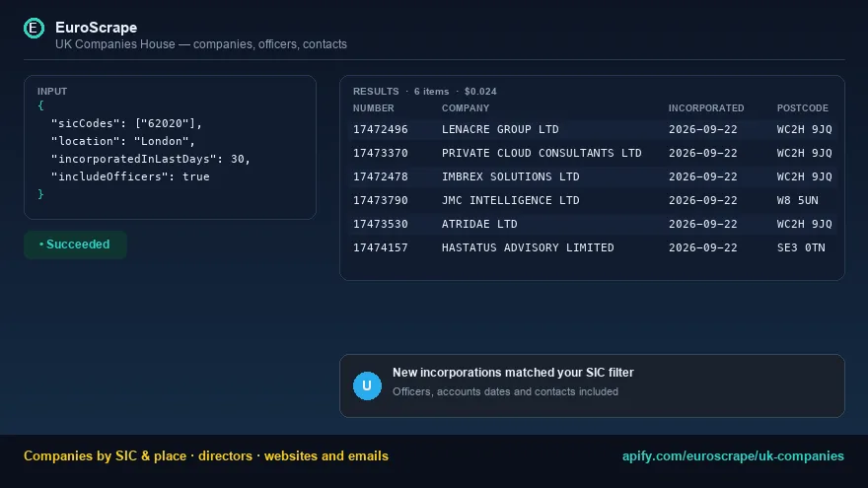Image resolution: width=868 pixels, height=488 pixels.
Task: Click the EuroScrape logo icon
Action: pos(34,28)
